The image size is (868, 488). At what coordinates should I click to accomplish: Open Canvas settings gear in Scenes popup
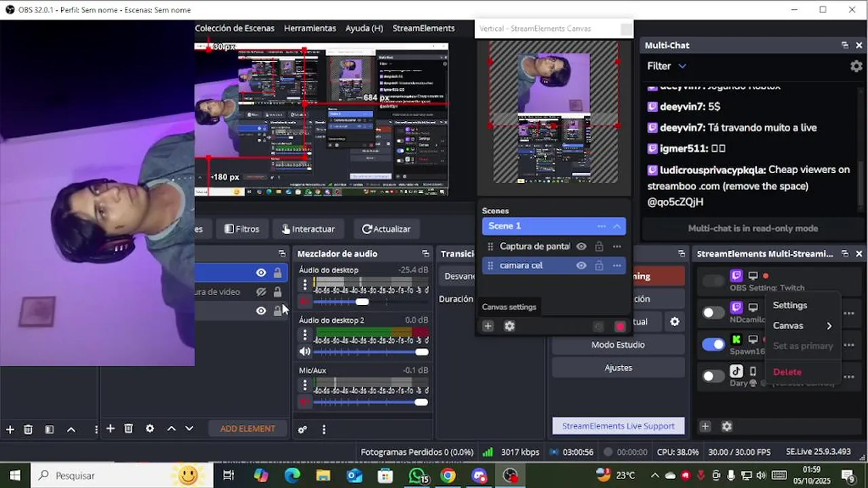tap(509, 326)
